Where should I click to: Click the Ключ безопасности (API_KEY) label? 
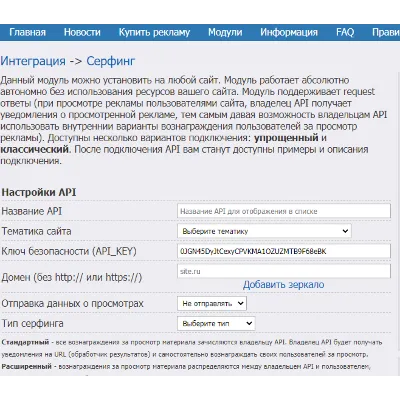coord(69,251)
